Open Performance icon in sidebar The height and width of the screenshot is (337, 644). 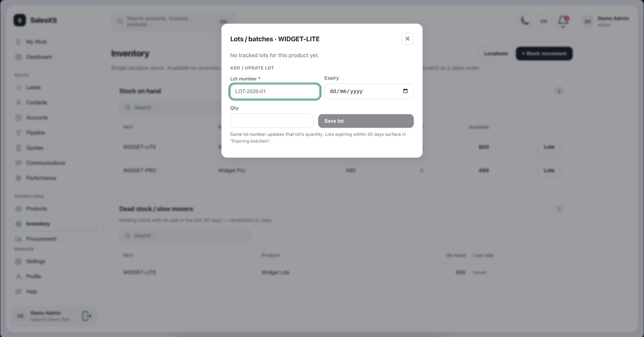[19, 178]
